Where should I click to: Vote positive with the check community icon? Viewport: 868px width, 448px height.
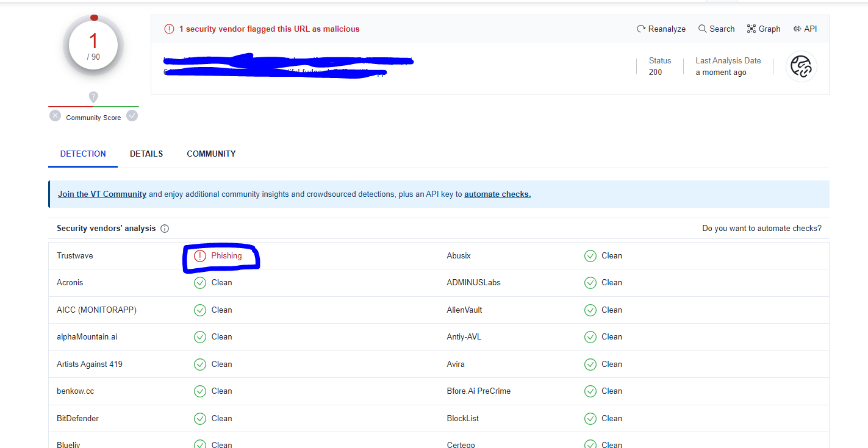tap(132, 116)
